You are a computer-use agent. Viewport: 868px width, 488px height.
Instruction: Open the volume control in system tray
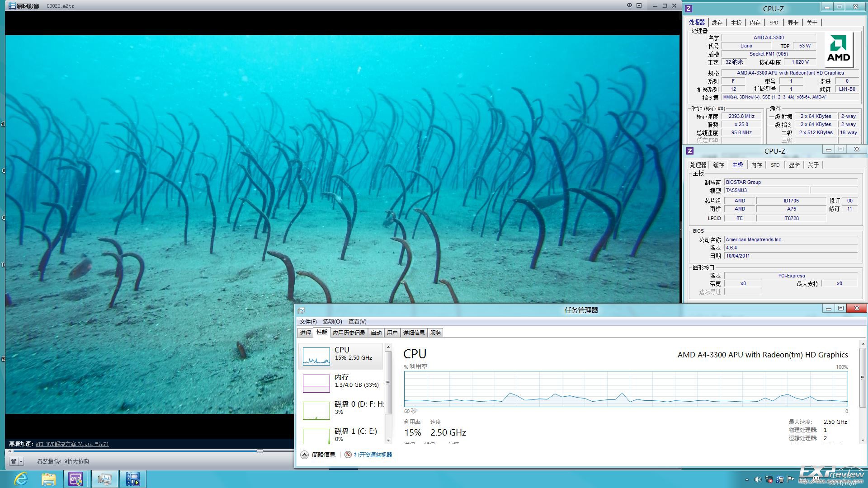pyautogui.click(x=758, y=479)
